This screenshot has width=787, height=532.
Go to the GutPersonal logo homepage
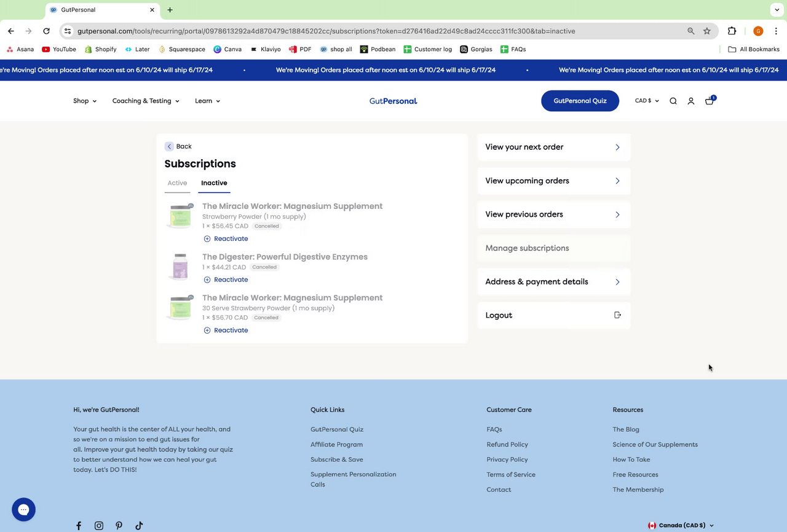393,101
